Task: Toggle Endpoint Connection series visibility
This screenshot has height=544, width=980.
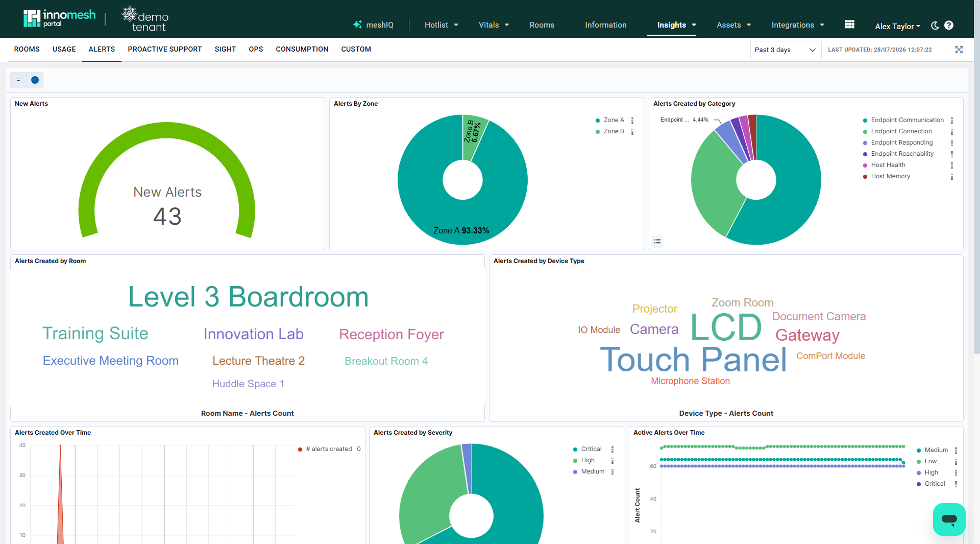Action: point(897,131)
